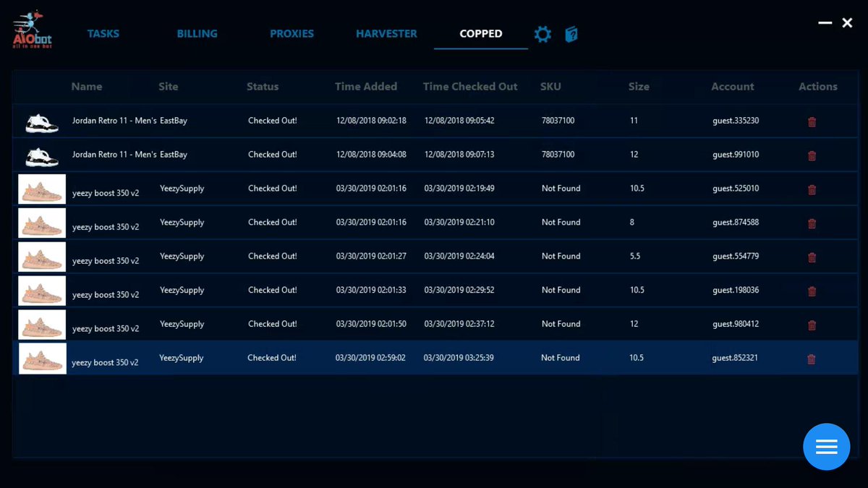Click checkout time 03/30/2019 02:21:10
Viewport: 868px width, 488px height.
459,223
